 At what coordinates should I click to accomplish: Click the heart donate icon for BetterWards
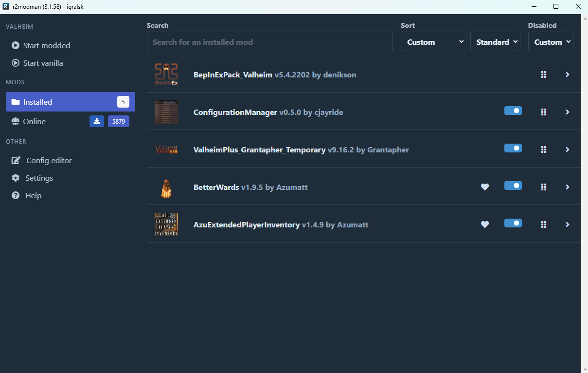point(485,187)
